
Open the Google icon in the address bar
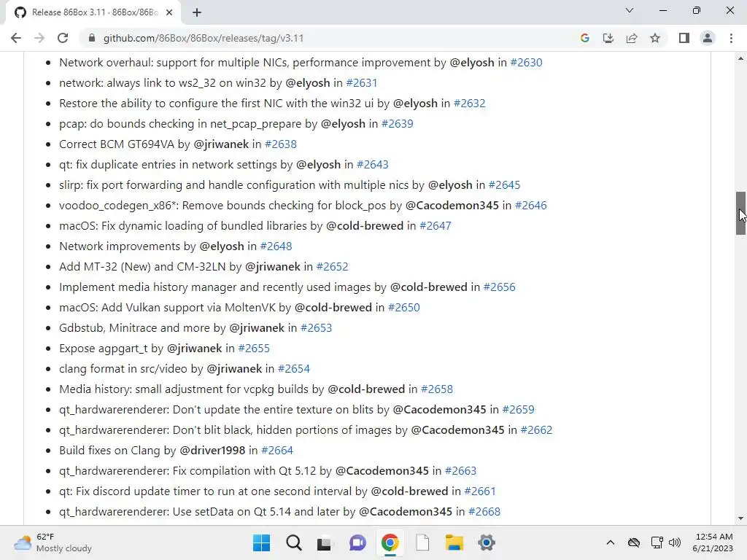coord(585,38)
